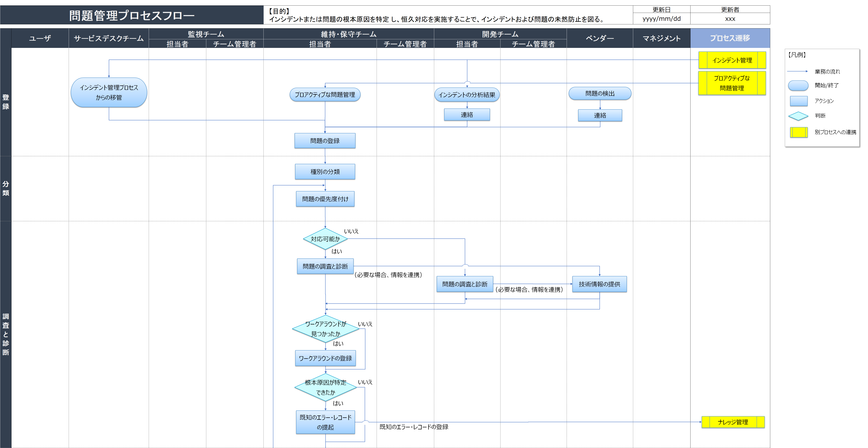
Task: Click the 判断 legend diamond
Action: pos(798,116)
